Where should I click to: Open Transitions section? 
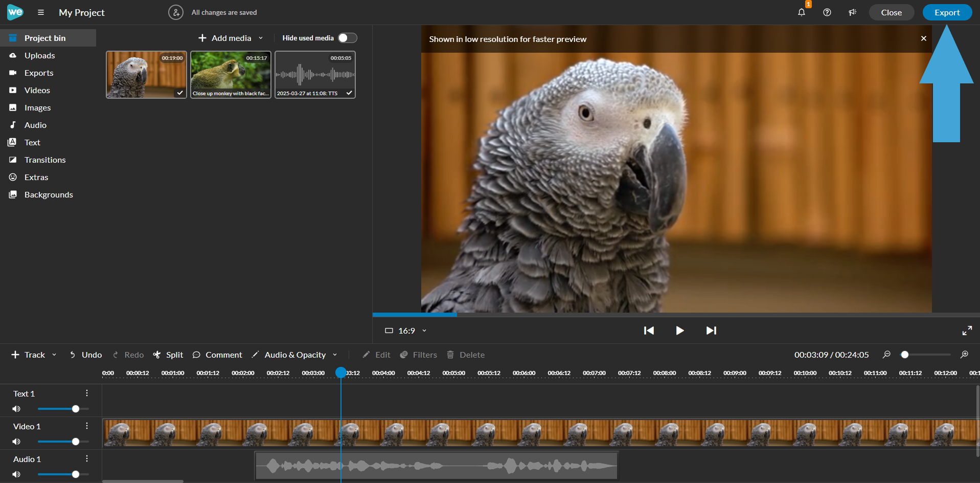[48, 160]
